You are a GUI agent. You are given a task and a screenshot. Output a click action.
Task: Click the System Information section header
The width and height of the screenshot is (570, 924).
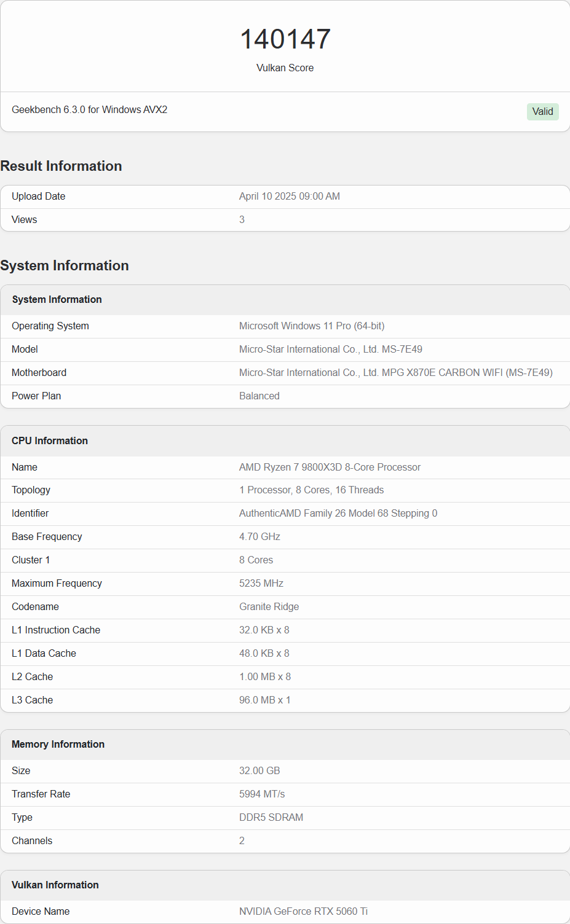pos(64,265)
